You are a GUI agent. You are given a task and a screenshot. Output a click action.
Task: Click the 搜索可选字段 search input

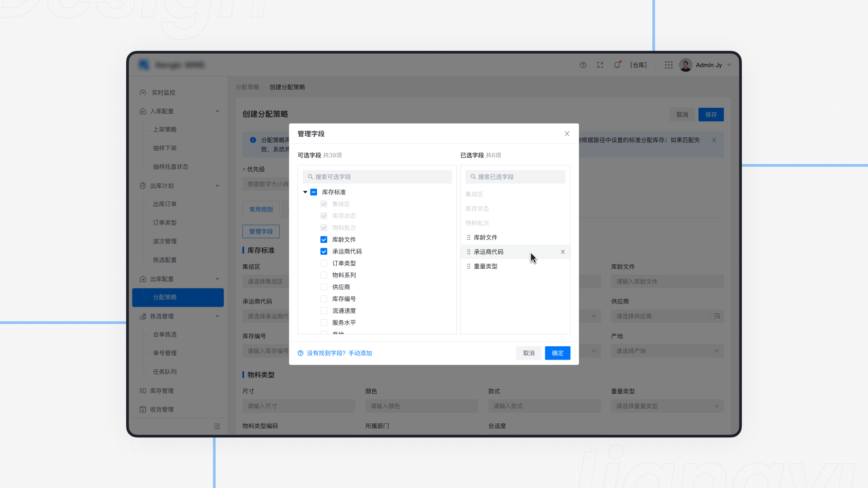pos(377,177)
